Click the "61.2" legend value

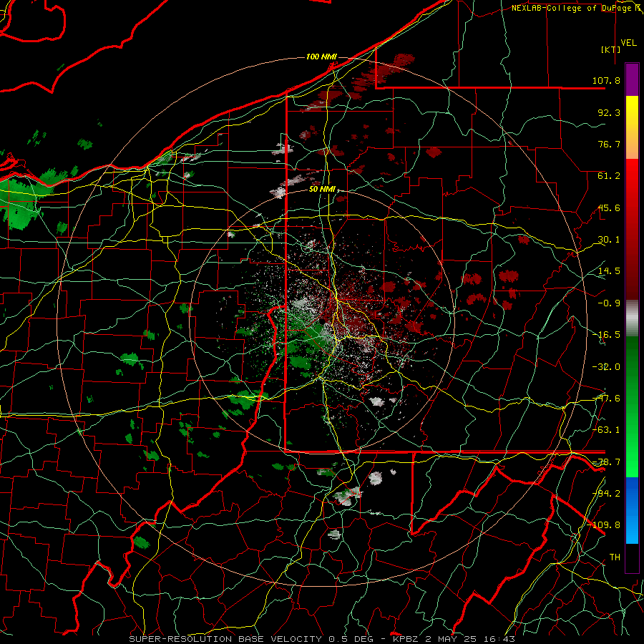click(609, 176)
